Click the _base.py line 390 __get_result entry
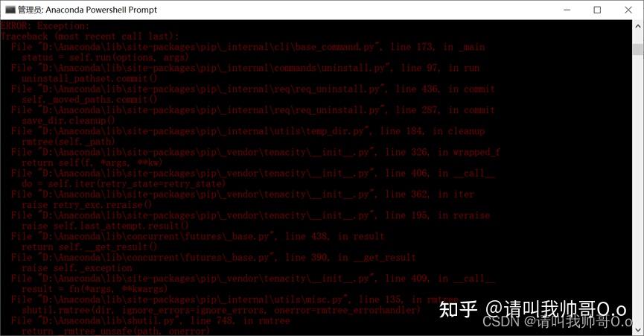The width and height of the screenshot is (644, 336). click(x=214, y=257)
